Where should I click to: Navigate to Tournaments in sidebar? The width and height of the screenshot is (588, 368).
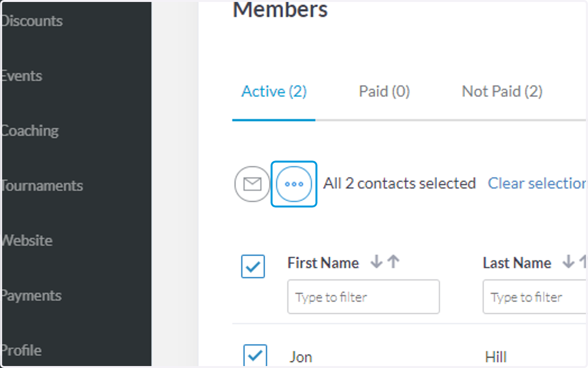click(x=41, y=185)
